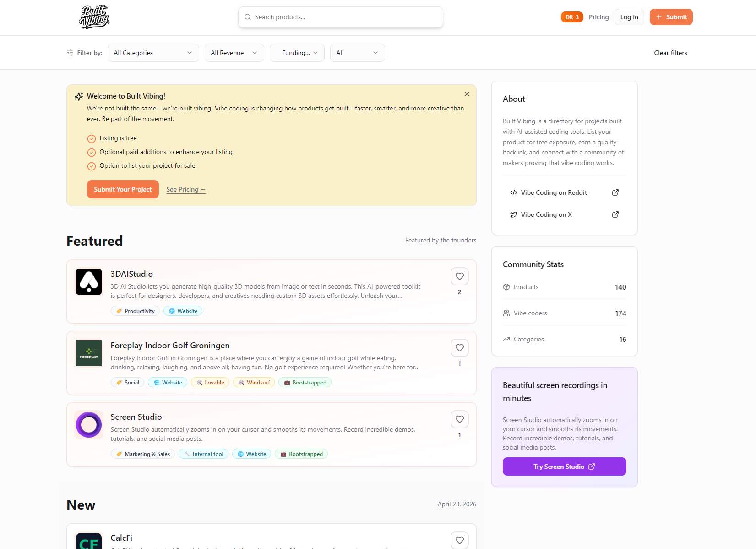Expand the All Revenue filter
Viewport: 756px width, 549px height.
[x=234, y=52]
